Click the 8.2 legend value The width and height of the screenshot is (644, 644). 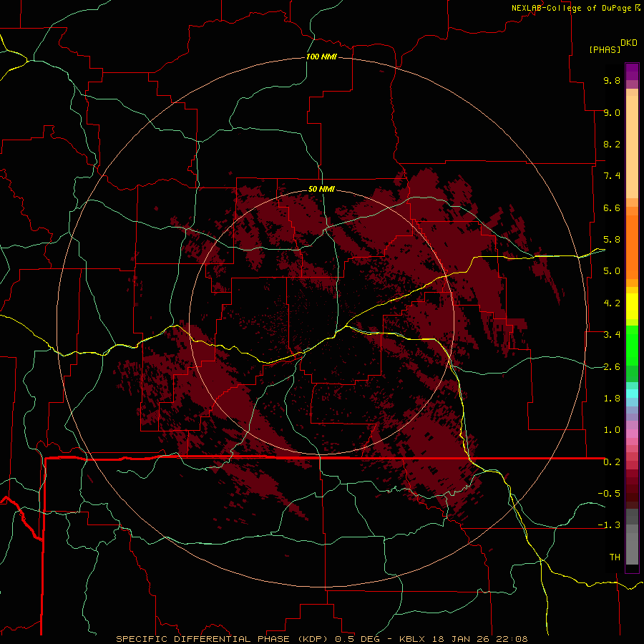(x=612, y=145)
